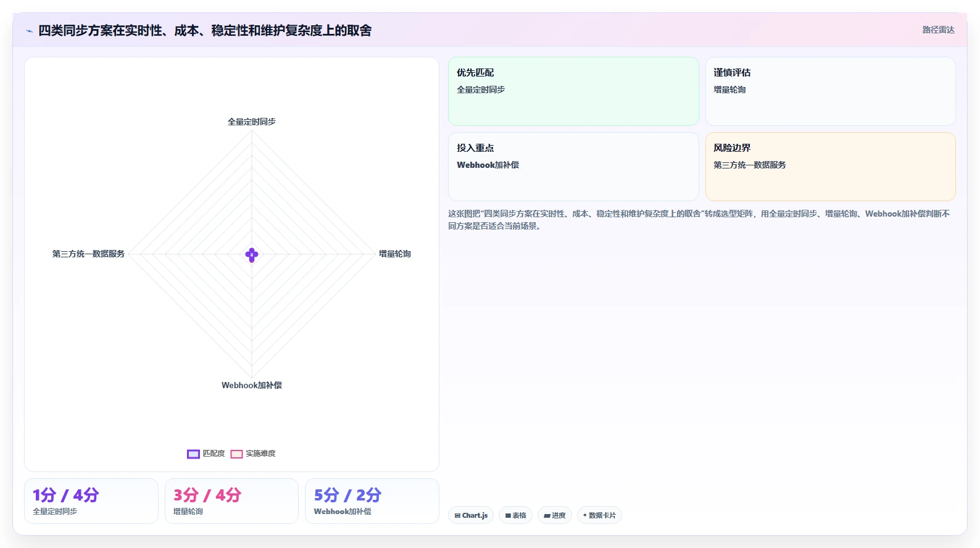Click the Chart.js tag chip
The height and width of the screenshot is (548, 980).
(471, 515)
